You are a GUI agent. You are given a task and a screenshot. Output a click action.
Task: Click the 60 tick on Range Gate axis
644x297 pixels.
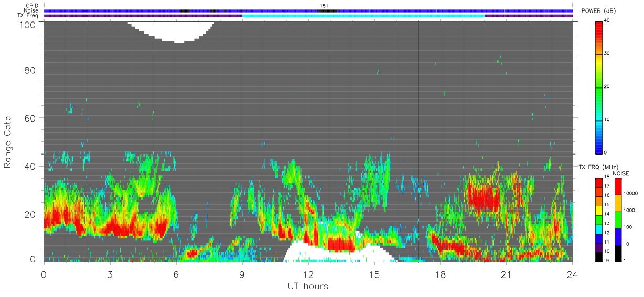29,118
